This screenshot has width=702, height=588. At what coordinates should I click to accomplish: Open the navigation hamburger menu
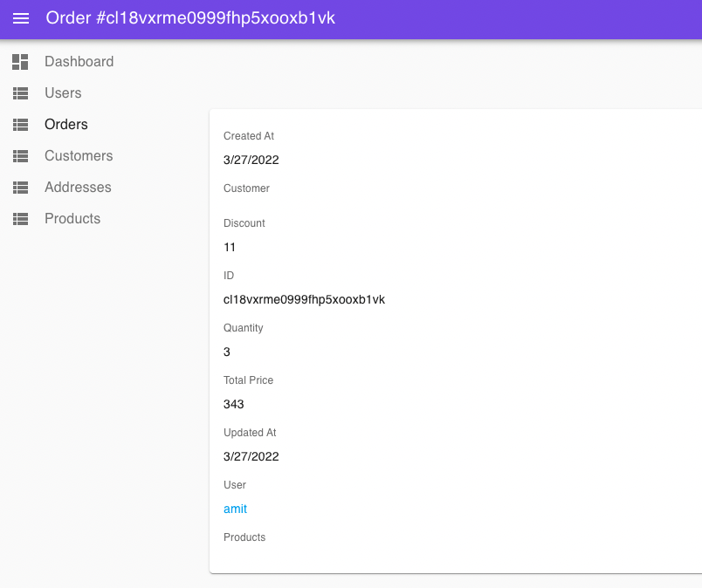(21, 18)
